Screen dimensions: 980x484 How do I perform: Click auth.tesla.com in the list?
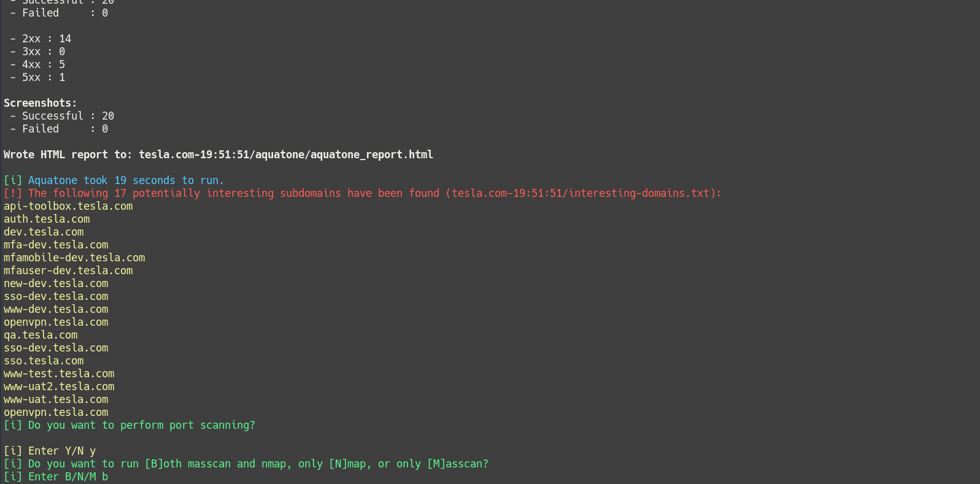click(47, 219)
